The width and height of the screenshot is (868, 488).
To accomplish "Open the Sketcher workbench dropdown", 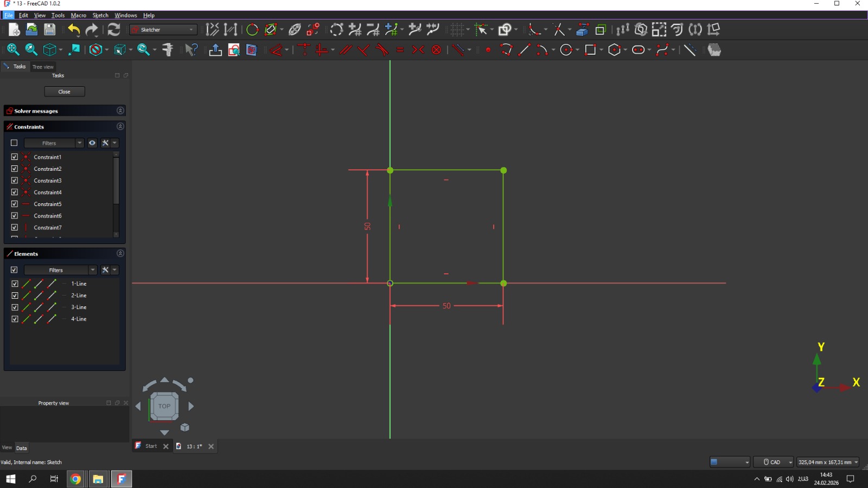I will click(x=163, y=30).
